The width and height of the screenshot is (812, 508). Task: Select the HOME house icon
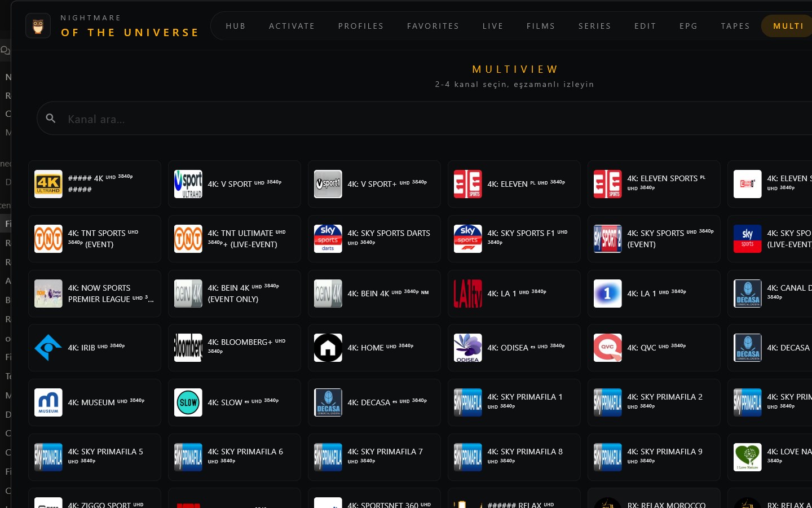tap(328, 348)
